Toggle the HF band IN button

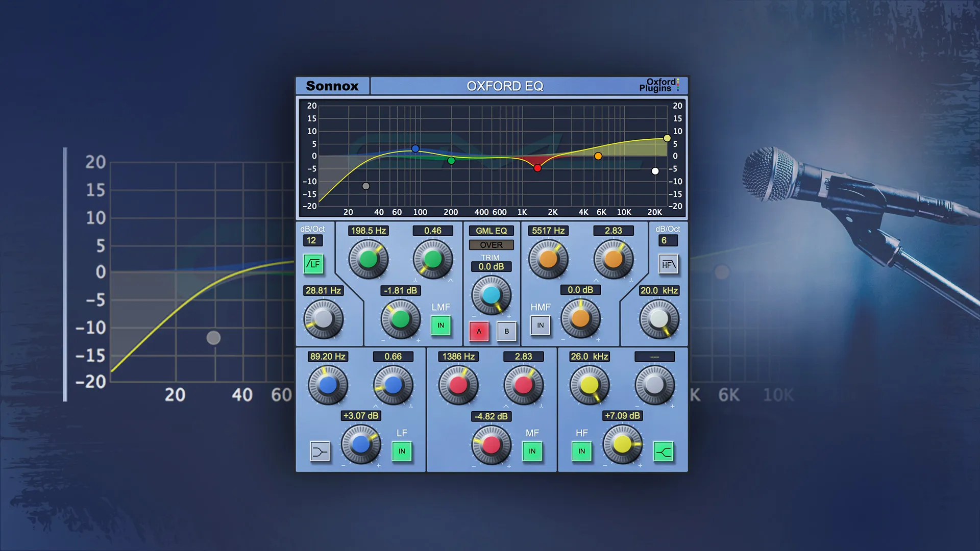(582, 452)
